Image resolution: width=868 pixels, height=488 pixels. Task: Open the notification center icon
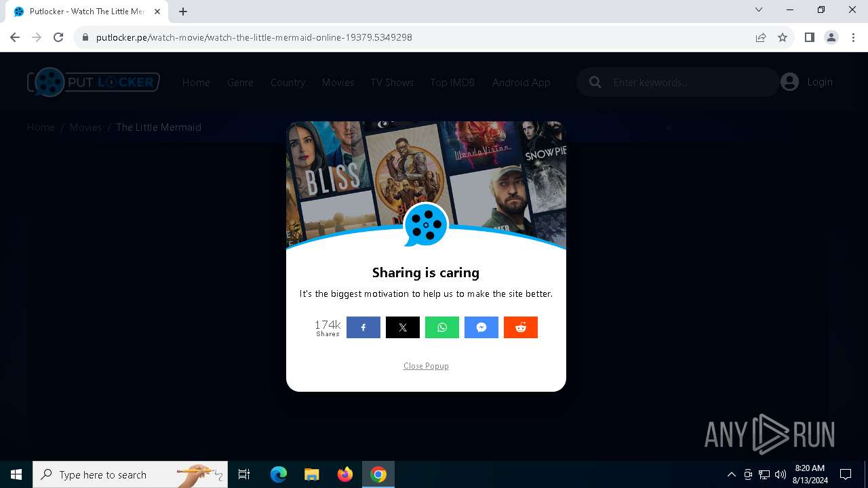(846, 474)
